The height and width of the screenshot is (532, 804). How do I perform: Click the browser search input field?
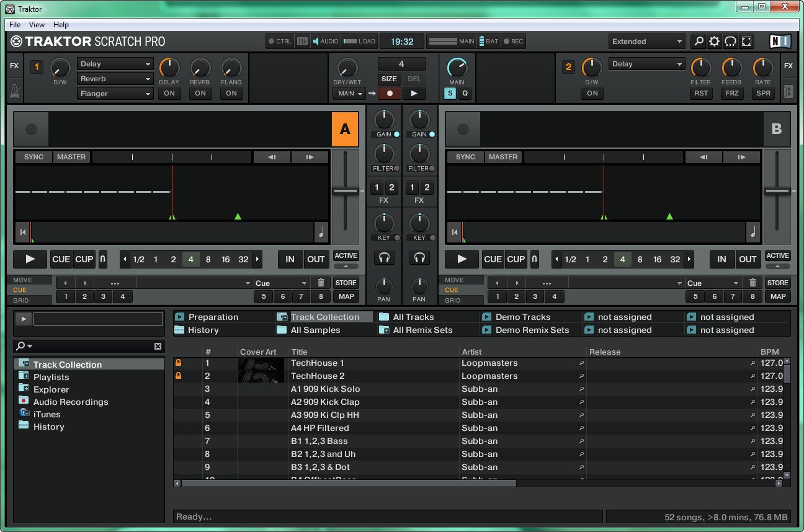(94, 346)
